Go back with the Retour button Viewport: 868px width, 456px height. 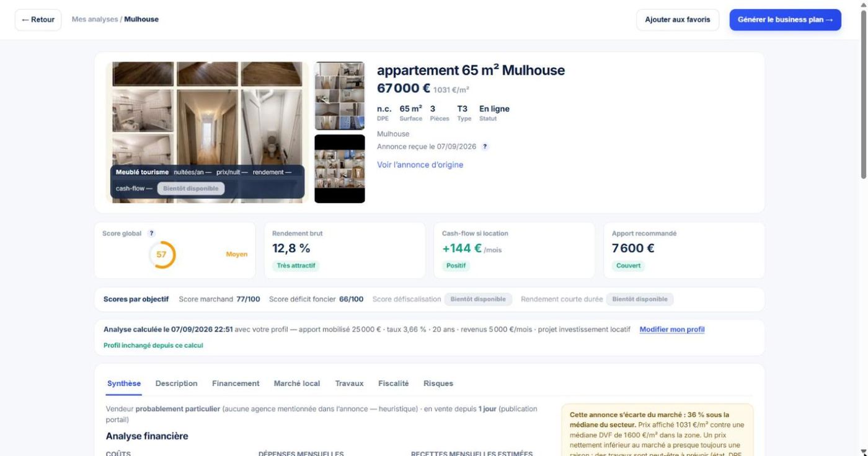[38, 20]
